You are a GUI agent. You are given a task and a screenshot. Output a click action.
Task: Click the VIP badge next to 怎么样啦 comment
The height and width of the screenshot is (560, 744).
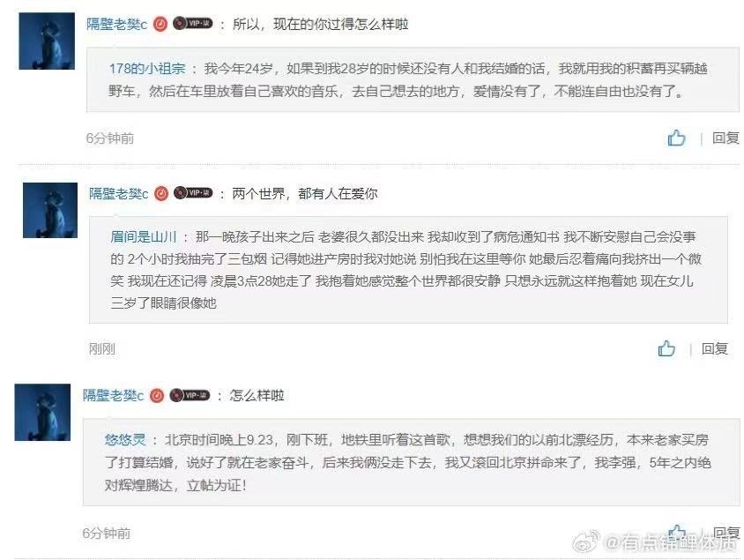point(190,395)
